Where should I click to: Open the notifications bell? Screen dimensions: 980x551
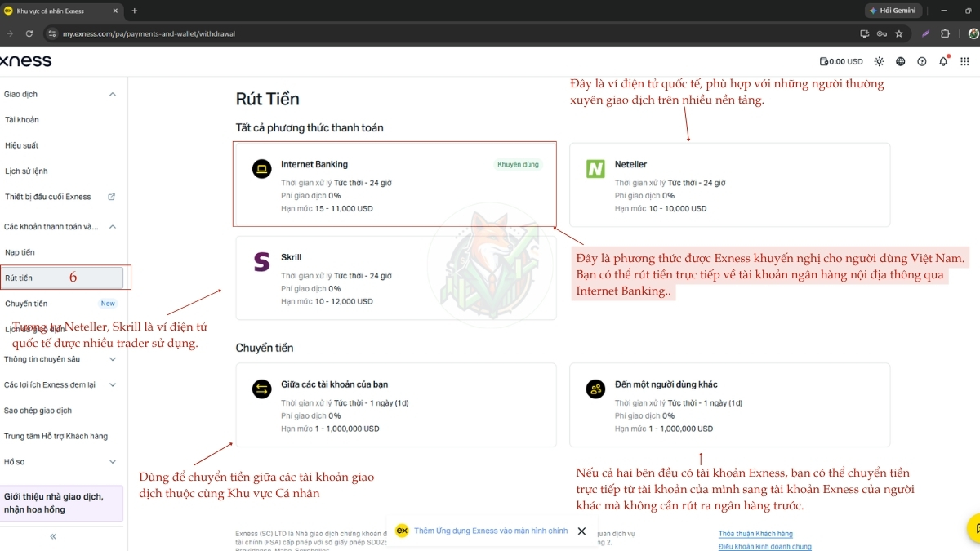(x=944, y=61)
